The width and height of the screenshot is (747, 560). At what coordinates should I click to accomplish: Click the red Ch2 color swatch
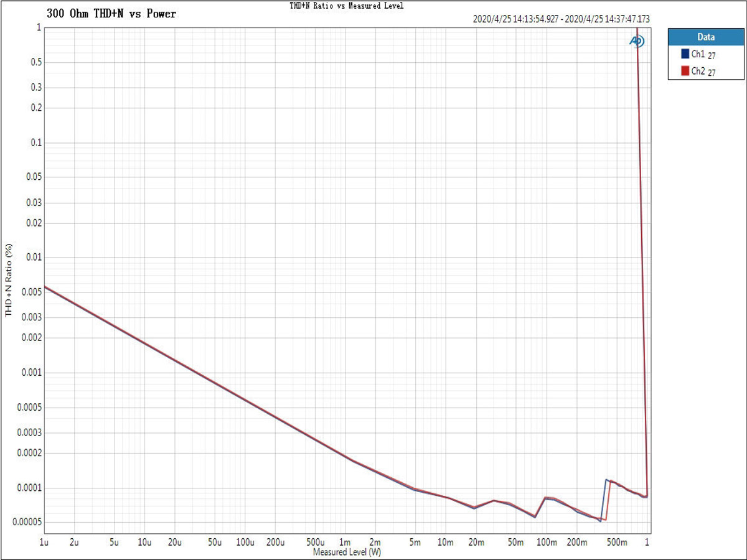click(685, 71)
